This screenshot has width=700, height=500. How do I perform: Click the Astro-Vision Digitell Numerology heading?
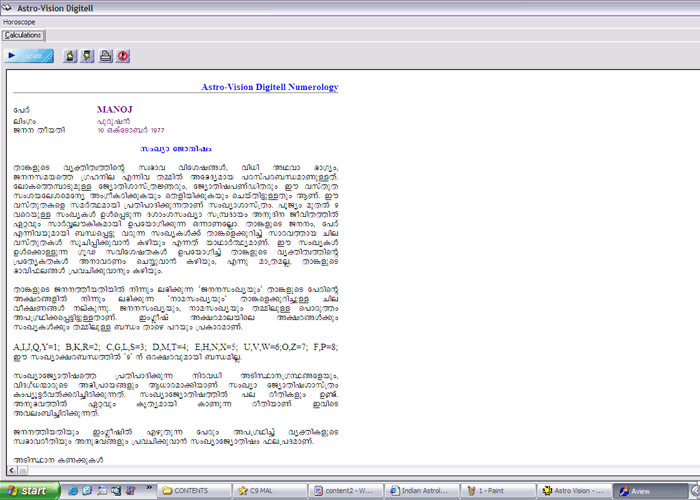(x=270, y=87)
